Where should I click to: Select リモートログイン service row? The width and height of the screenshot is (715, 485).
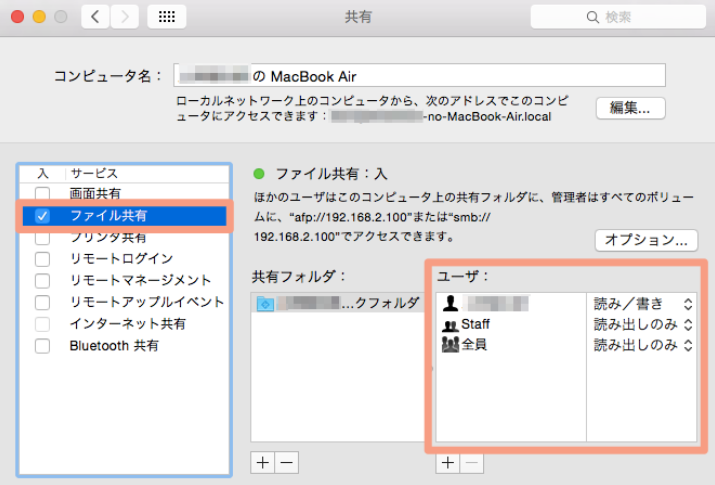coord(124,259)
